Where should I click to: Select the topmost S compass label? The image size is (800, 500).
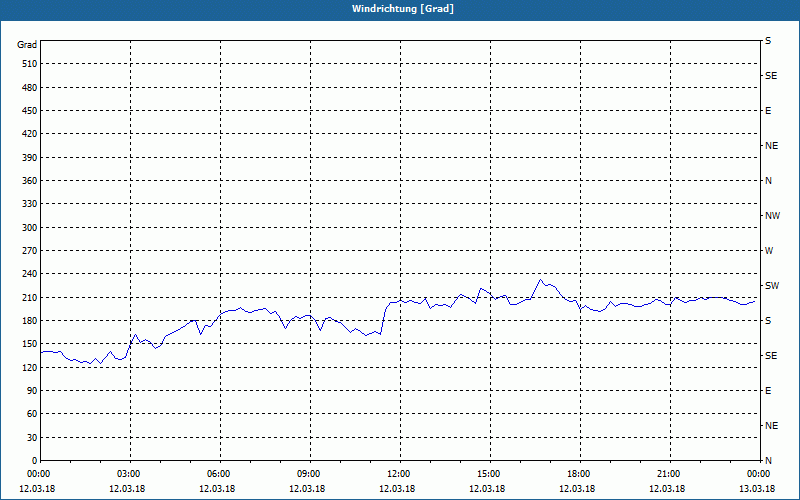[x=768, y=41]
